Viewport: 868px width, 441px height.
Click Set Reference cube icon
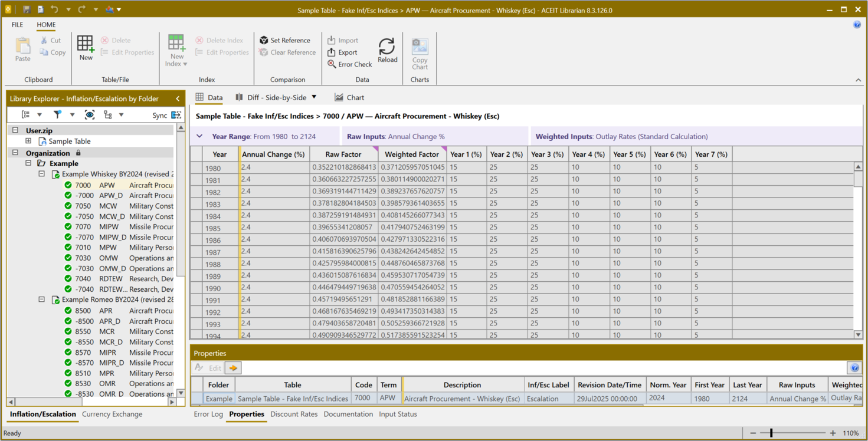coord(264,40)
